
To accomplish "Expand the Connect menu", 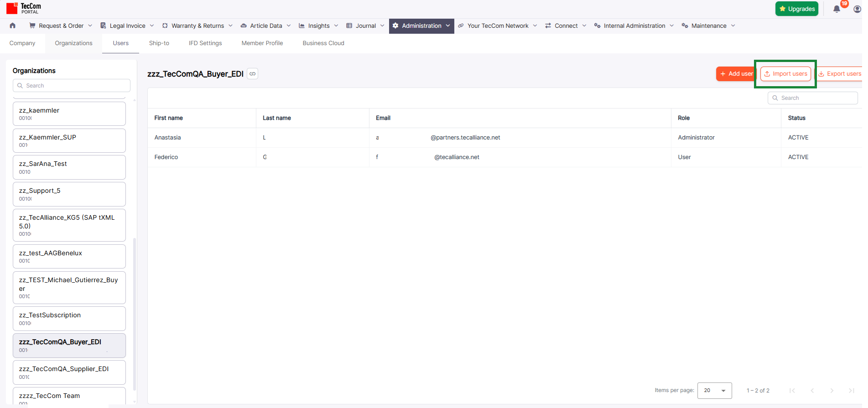I will (566, 26).
